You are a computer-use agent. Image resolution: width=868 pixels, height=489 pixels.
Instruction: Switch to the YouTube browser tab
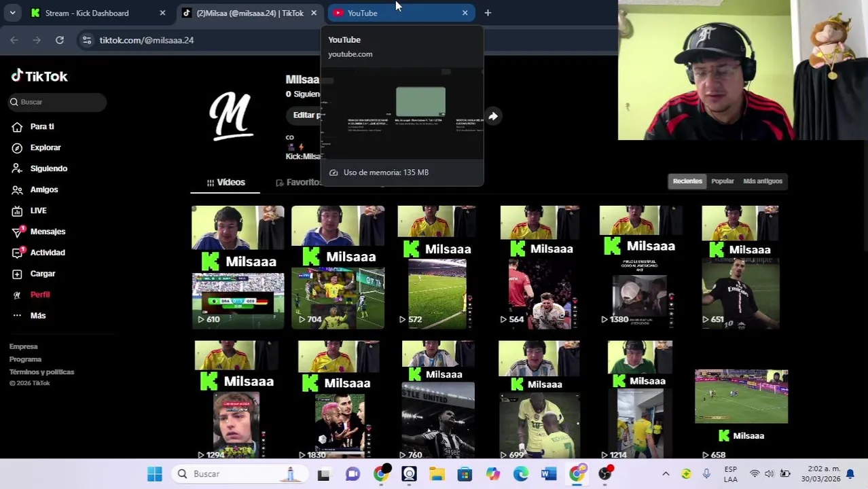click(399, 13)
